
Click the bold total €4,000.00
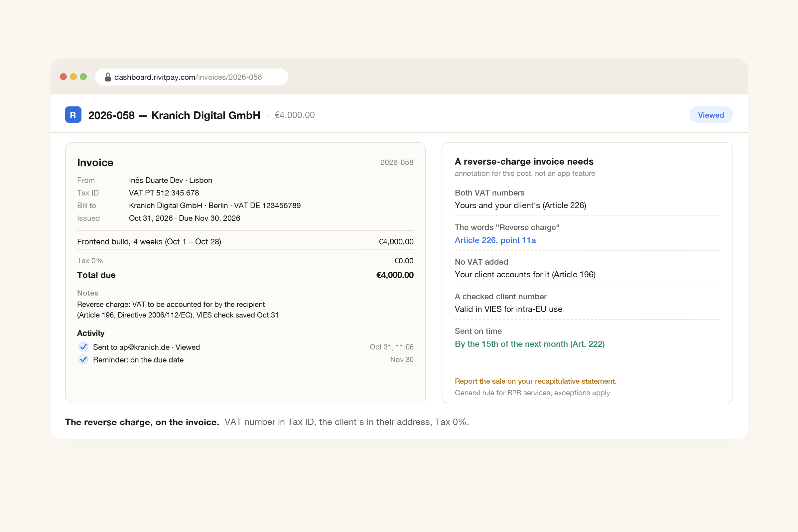(x=395, y=275)
